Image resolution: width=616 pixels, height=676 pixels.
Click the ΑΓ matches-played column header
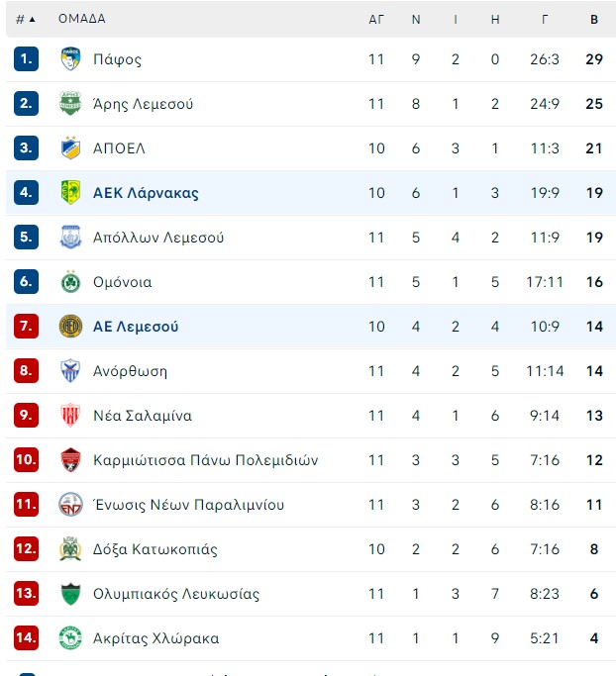pos(375,20)
